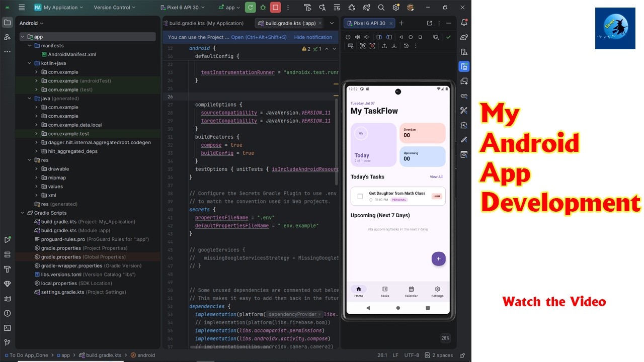Open the Problems tool window icon
The width and height of the screenshot is (644, 362).
(7, 313)
